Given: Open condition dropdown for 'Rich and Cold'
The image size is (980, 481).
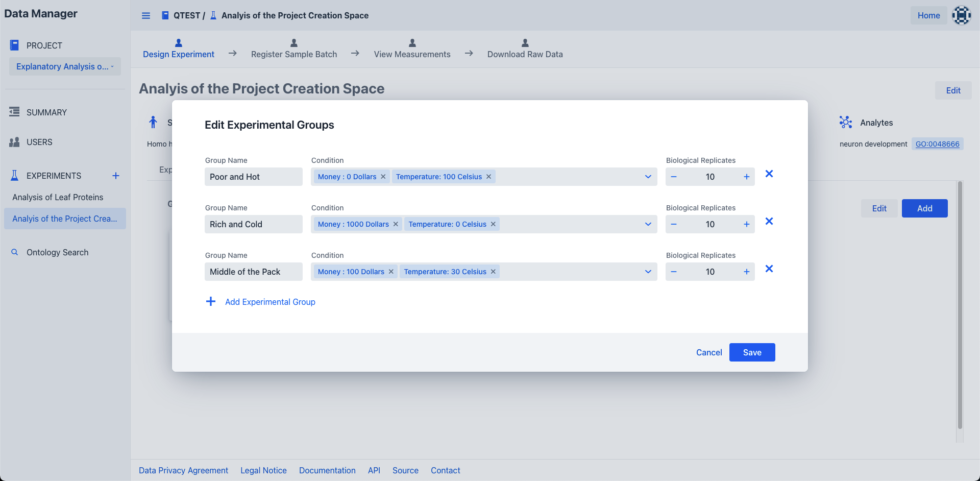Looking at the screenshot, I should [648, 224].
